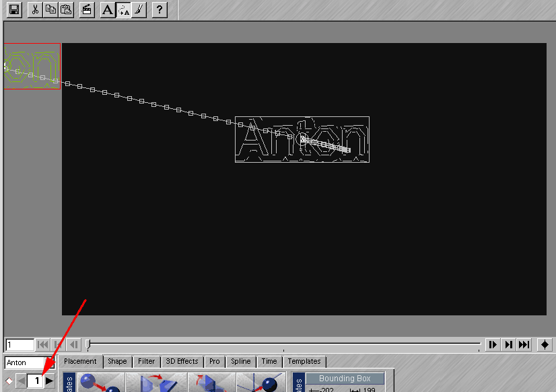Viewport: 556px width, 392px height.
Task: Select the blue pyramid rotation icon
Action: pos(212,382)
